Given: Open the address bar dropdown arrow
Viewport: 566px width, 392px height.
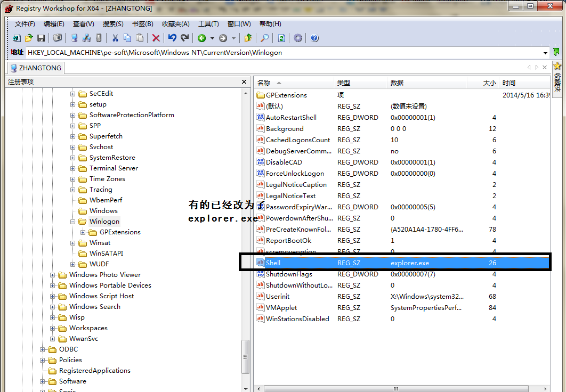Looking at the screenshot, I should pos(545,53).
